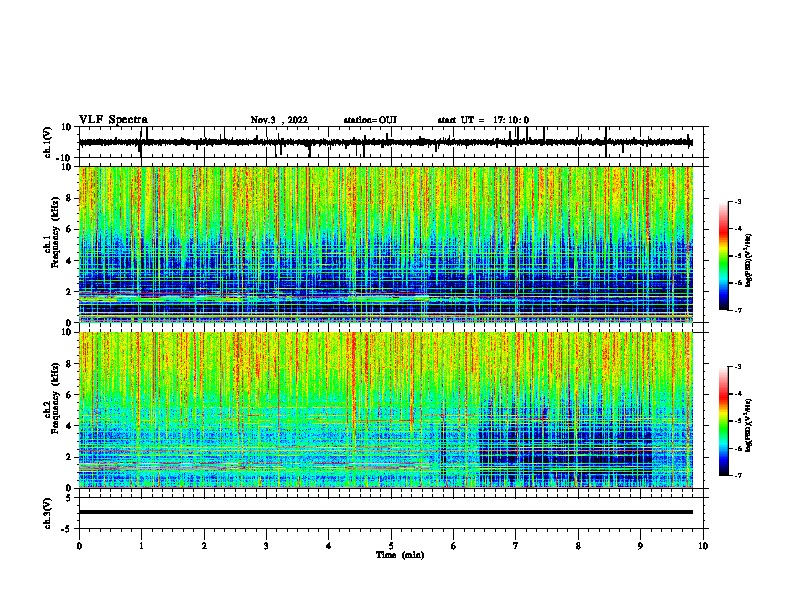This screenshot has height=612, width=792.
Task: Click the "ch.1(V)" waveform axis label
Action: (48, 142)
